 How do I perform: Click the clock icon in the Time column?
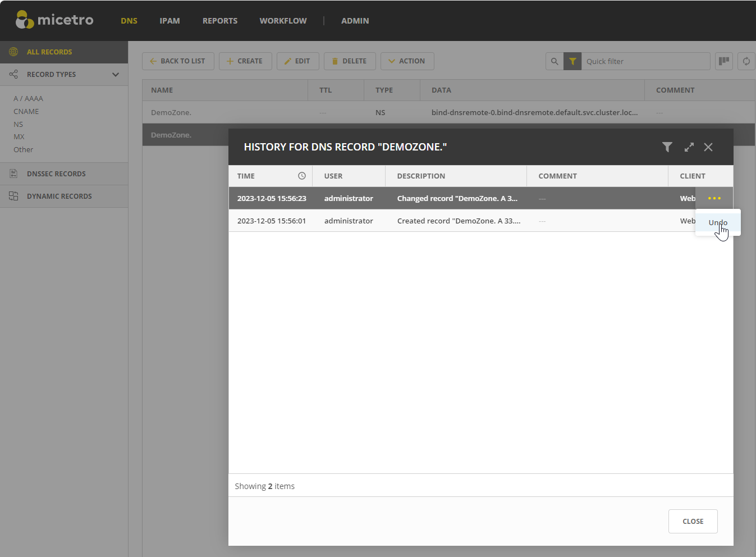(301, 176)
